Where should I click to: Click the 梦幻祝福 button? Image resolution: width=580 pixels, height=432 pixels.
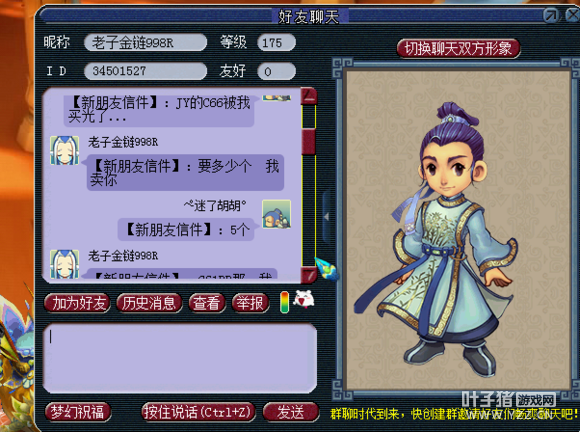coord(78,412)
